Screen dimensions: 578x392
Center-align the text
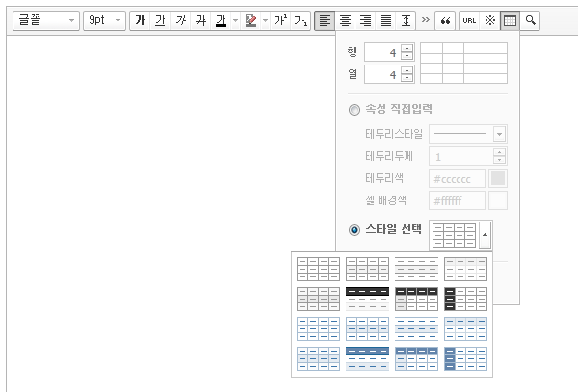(x=345, y=20)
